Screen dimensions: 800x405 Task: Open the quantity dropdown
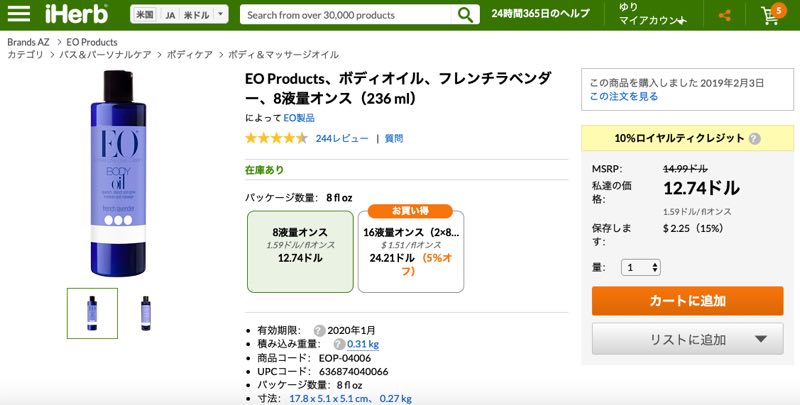[x=641, y=267]
